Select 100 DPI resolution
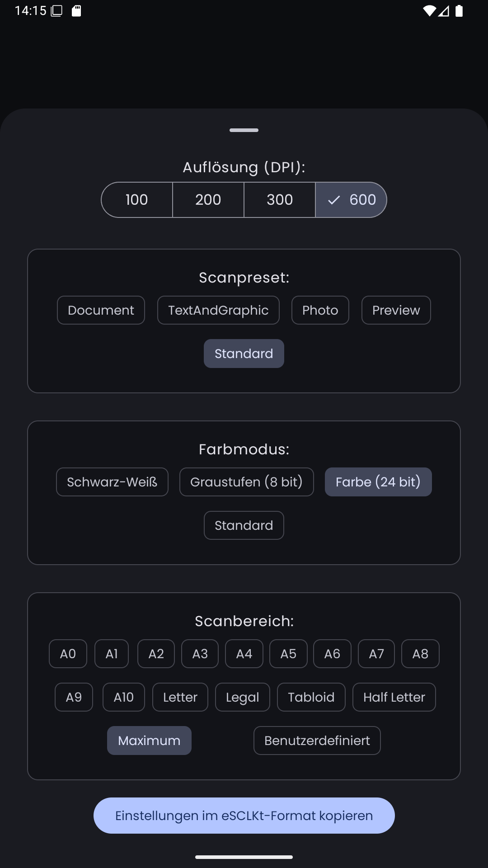Screen dimensions: 488x868 coord(137,200)
